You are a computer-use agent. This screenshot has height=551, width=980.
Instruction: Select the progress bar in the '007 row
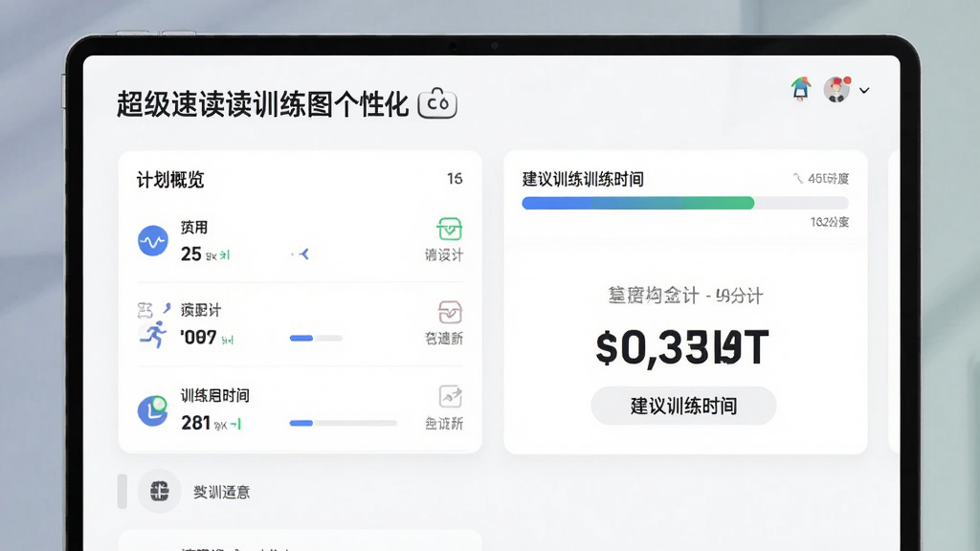pos(316,338)
